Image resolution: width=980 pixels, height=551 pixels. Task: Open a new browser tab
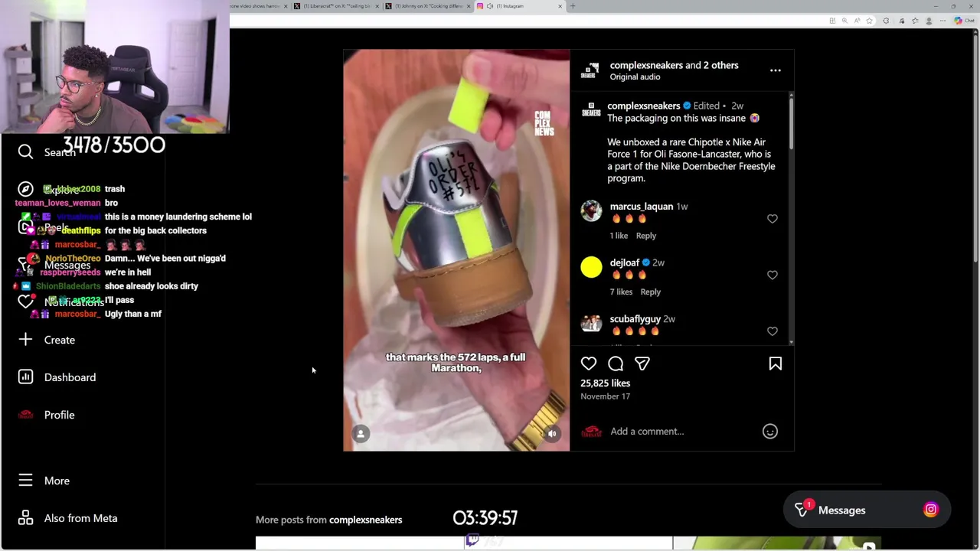[x=573, y=6]
